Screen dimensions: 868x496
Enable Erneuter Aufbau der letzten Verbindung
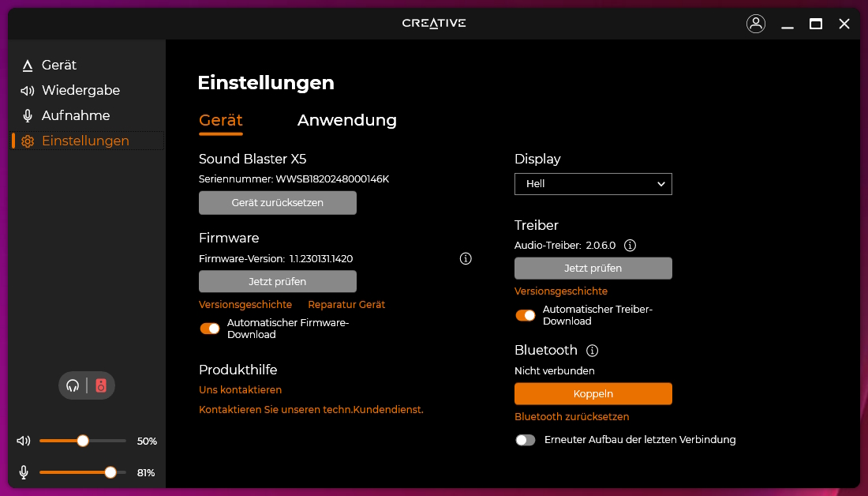click(x=525, y=440)
